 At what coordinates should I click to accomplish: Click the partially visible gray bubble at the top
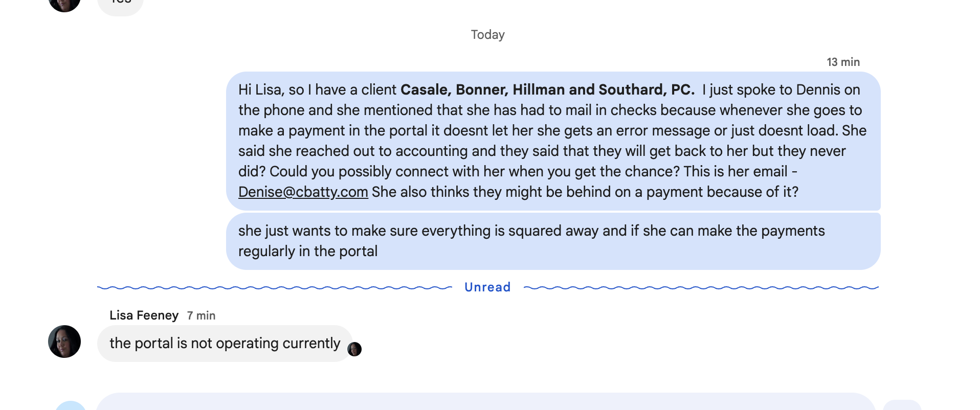click(x=121, y=5)
